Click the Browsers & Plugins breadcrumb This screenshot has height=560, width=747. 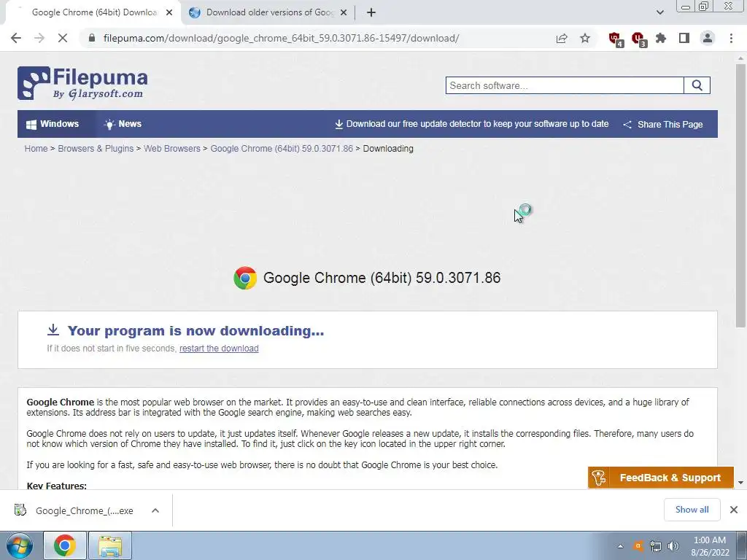pyautogui.click(x=96, y=149)
